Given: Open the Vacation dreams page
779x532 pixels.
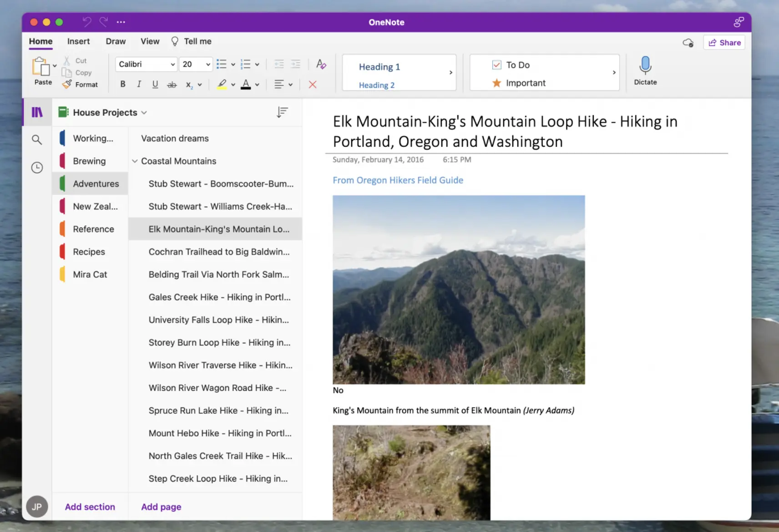Looking at the screenshot, I should tap(215, 138).
